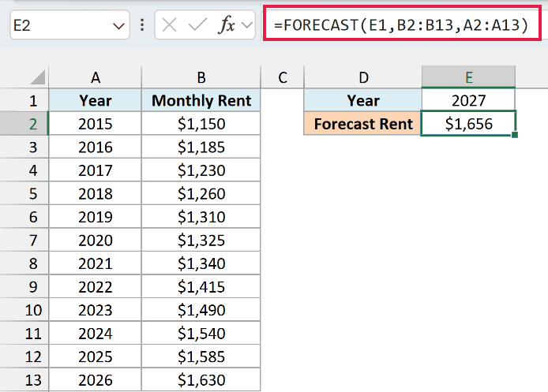Select the cell containing $1,310

201,217
